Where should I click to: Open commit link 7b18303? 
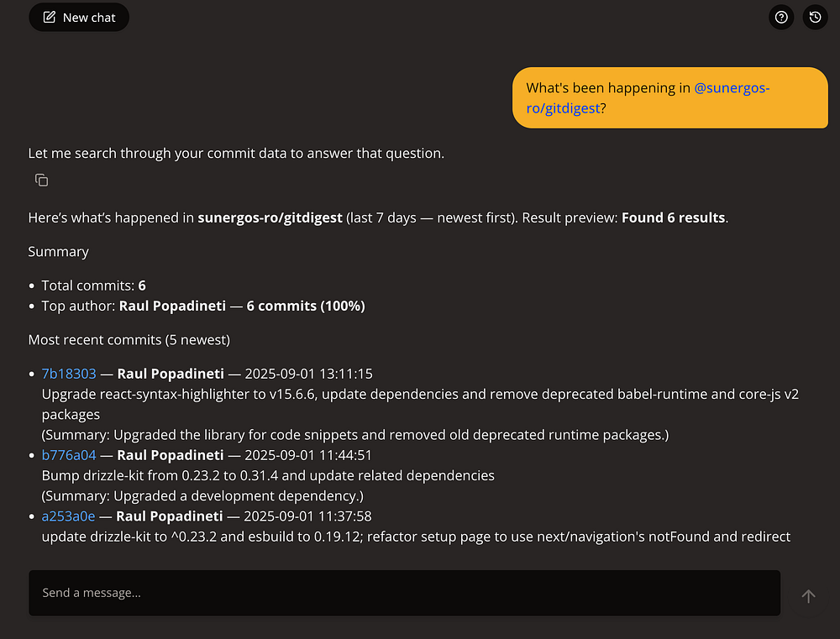pos(69,374)
